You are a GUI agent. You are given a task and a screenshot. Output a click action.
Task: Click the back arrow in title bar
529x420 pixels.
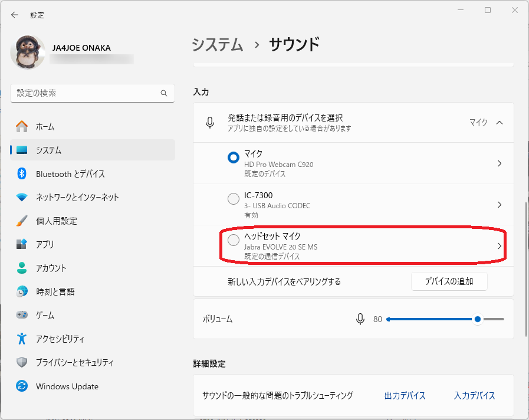(15, 15)
